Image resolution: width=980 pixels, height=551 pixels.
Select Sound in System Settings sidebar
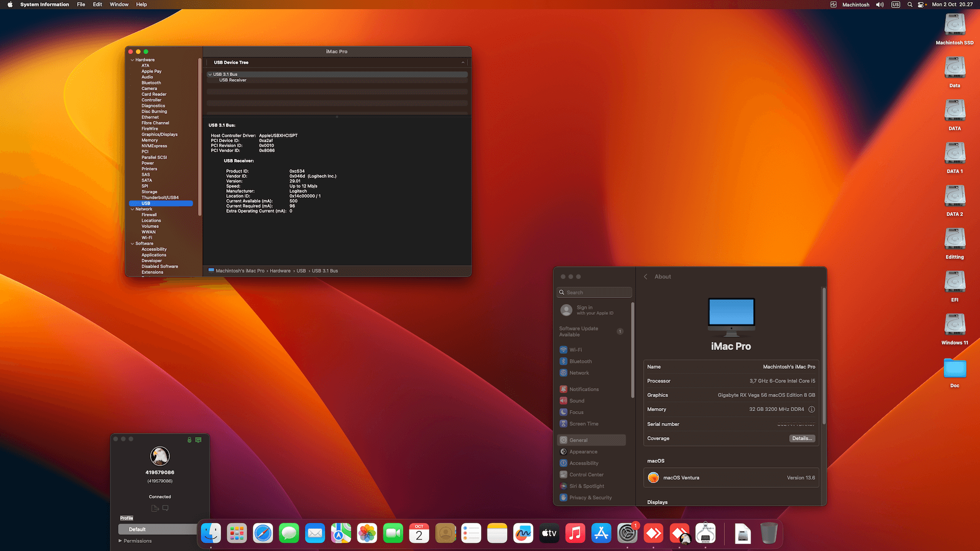click(x=577, y=400)
